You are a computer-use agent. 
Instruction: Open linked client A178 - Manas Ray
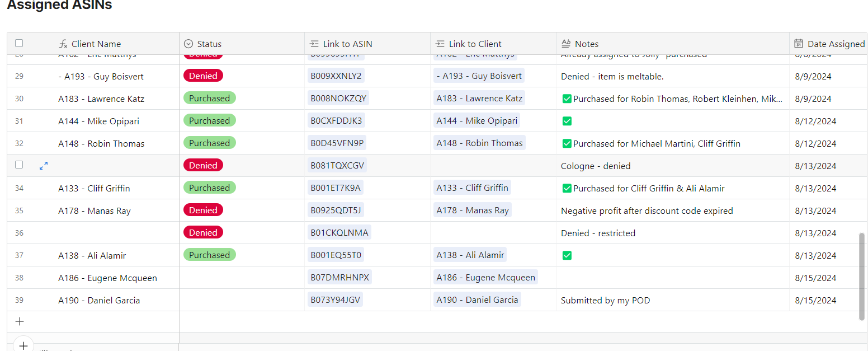[473, 210]
